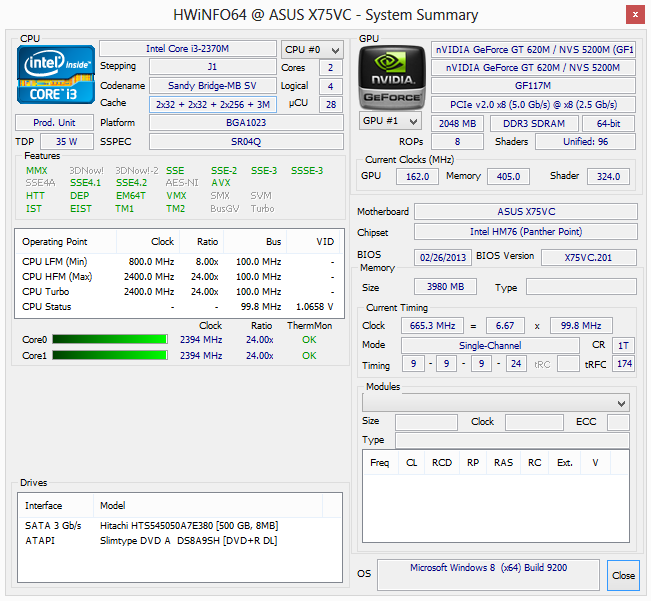Click the GPU clock 162.0 field

click(x=417, y=176)
